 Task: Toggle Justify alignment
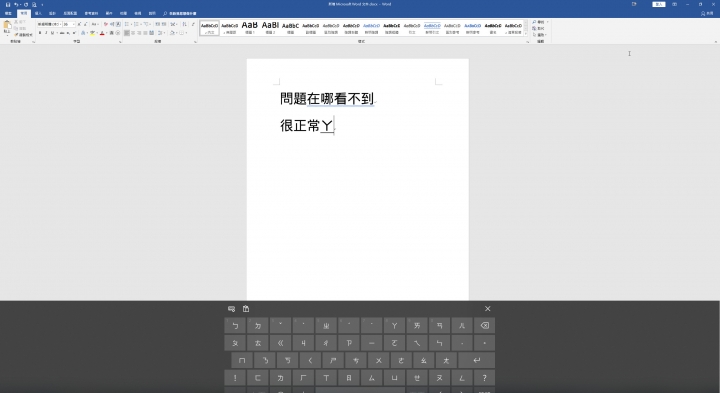point(145,33)
